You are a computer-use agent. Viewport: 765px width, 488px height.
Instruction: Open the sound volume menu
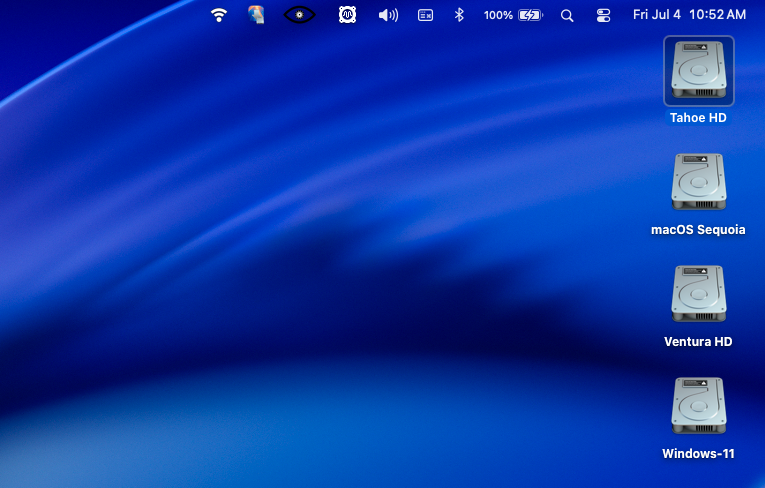click(x=388, y=15)
